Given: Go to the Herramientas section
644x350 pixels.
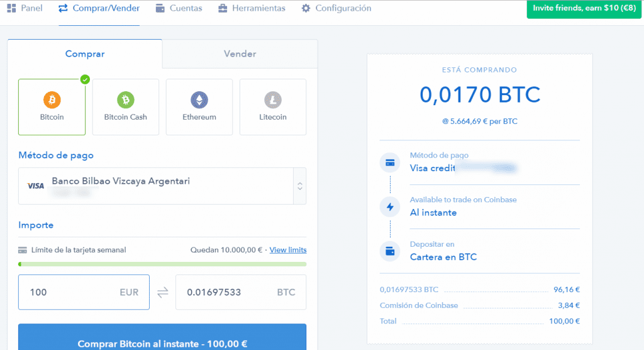Looking at the screenshot, I should [x=252, y=8].
